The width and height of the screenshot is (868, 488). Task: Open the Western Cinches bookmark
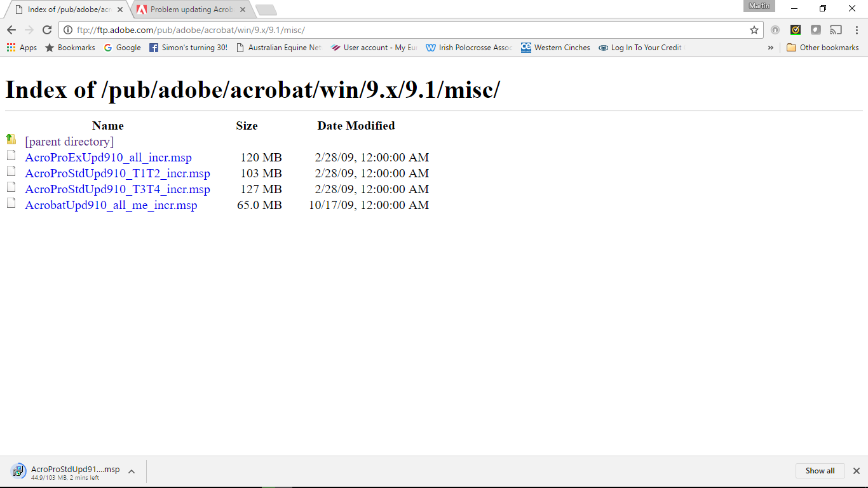click(555, 48)
